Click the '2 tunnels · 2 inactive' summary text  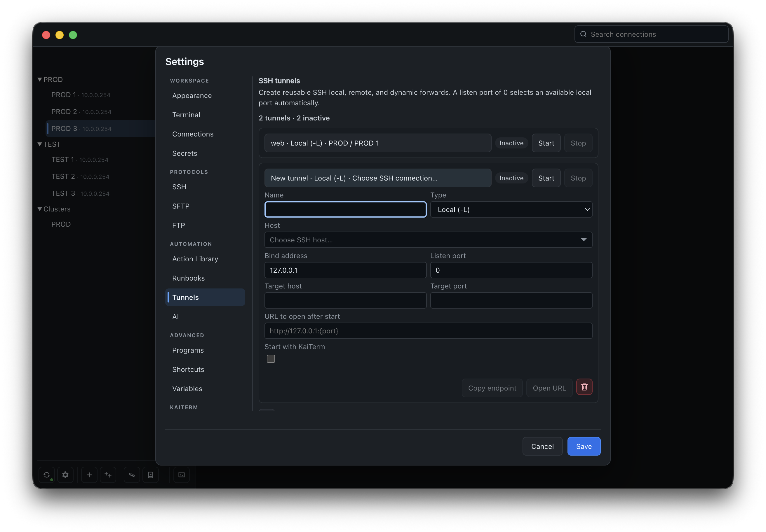294,118
